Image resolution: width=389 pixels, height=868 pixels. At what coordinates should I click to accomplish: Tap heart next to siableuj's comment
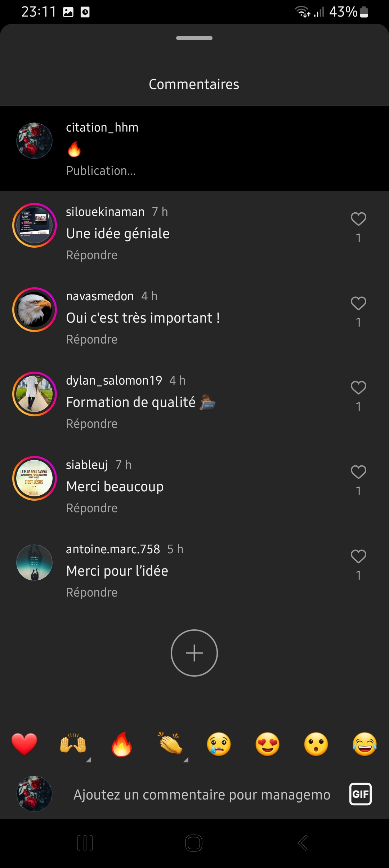tap(358, 472)
